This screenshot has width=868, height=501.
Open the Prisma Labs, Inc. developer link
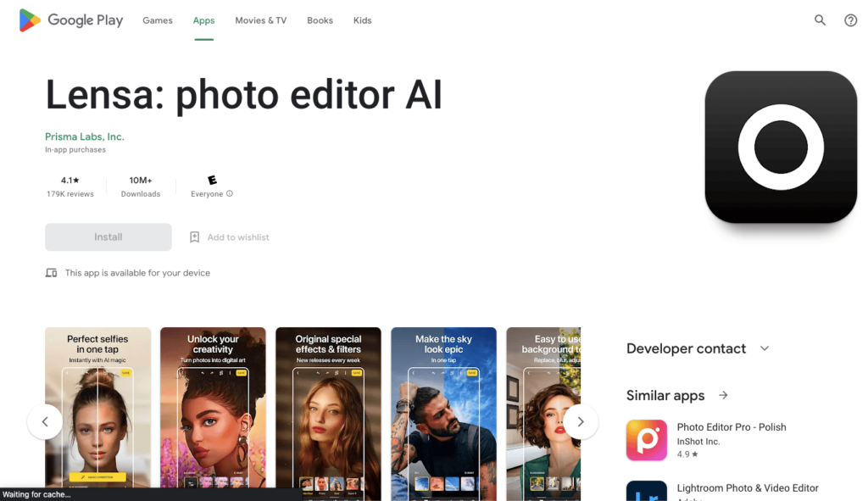85,136
